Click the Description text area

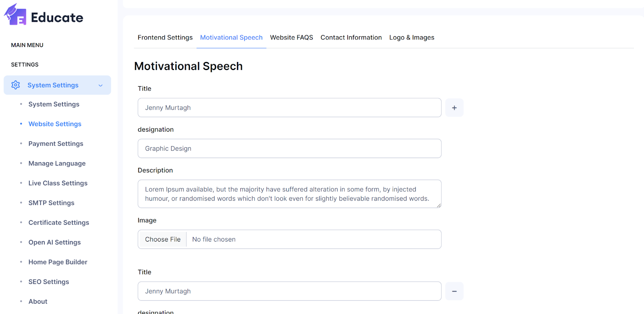pyautogui.click(x=289, y=194)
